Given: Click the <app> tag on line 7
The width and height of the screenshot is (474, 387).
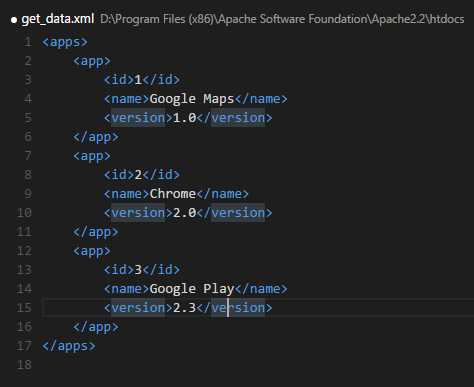Looking at the screenshot, I should coord(92,156).
